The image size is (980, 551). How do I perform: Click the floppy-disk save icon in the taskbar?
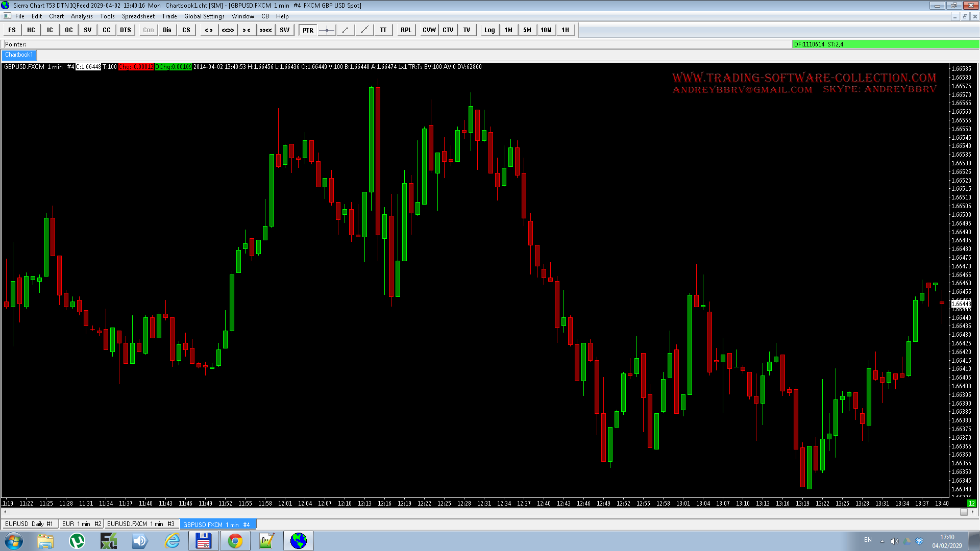pyautogui.click(x=204, y=541)
